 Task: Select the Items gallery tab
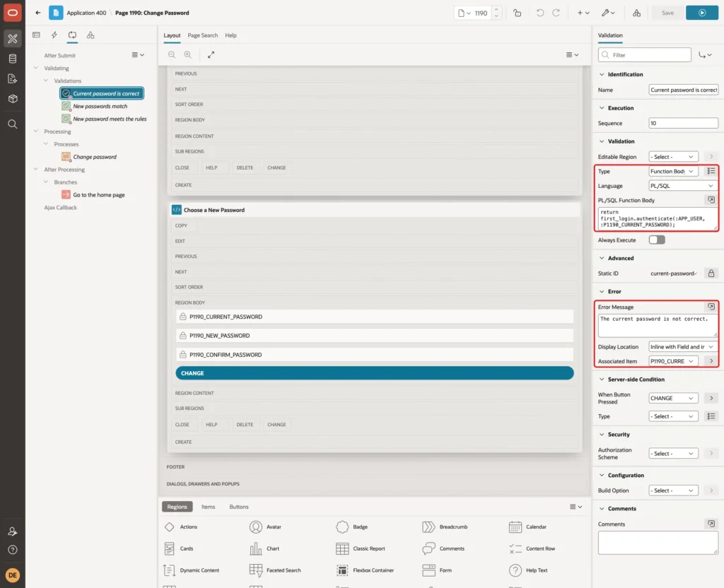coord(209,507)
